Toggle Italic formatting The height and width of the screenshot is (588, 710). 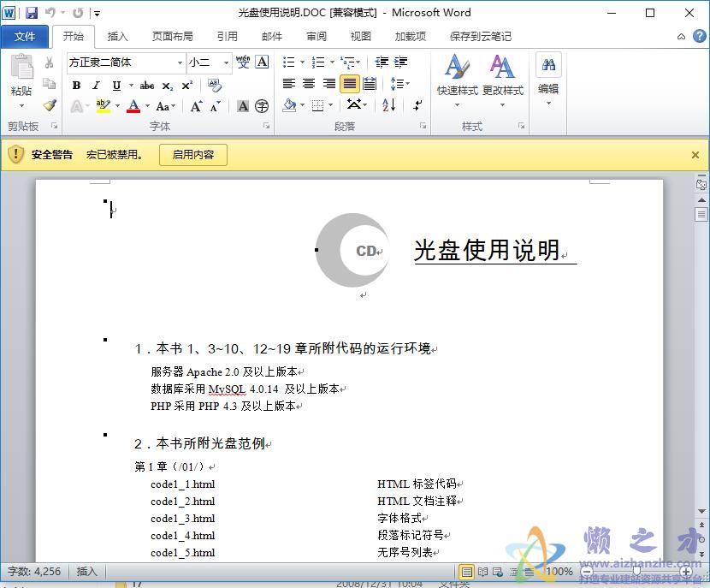[96, 86]
